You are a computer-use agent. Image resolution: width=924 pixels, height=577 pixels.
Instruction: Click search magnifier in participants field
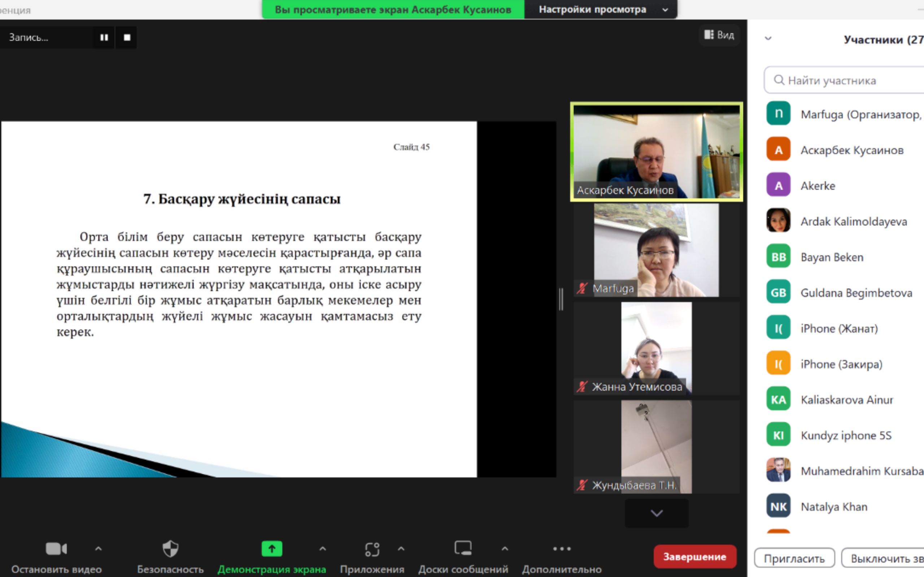(x=779, y=80)
